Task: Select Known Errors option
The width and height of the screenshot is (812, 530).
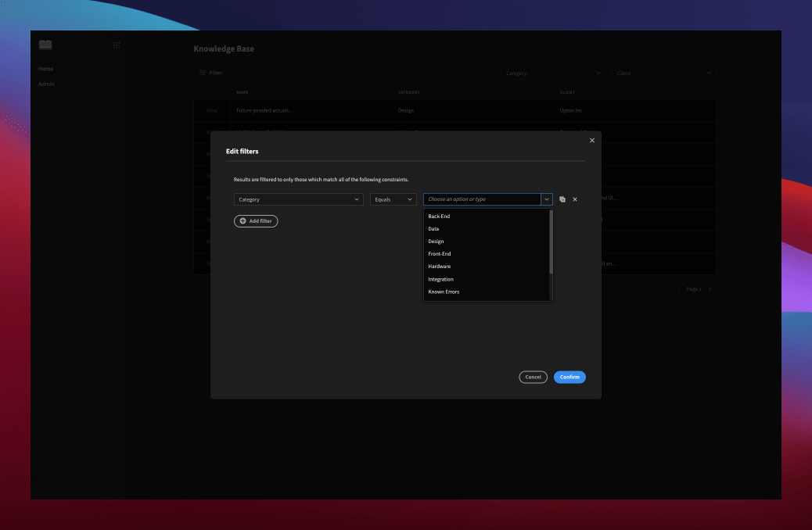Action: click(487, 292)
